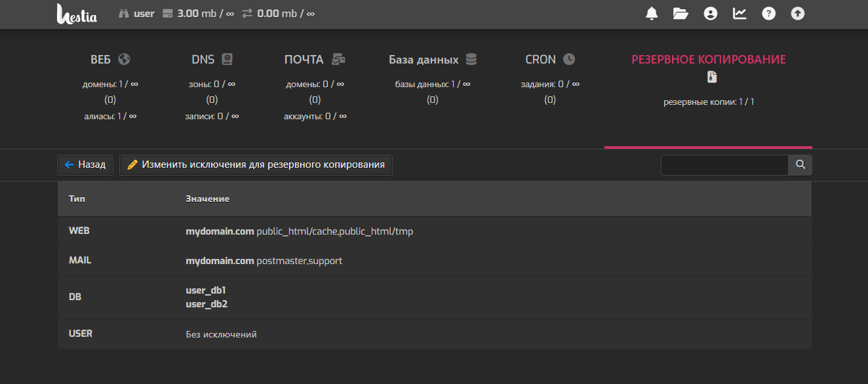
Task: Click Без исключений text
Action: [221, 334]
